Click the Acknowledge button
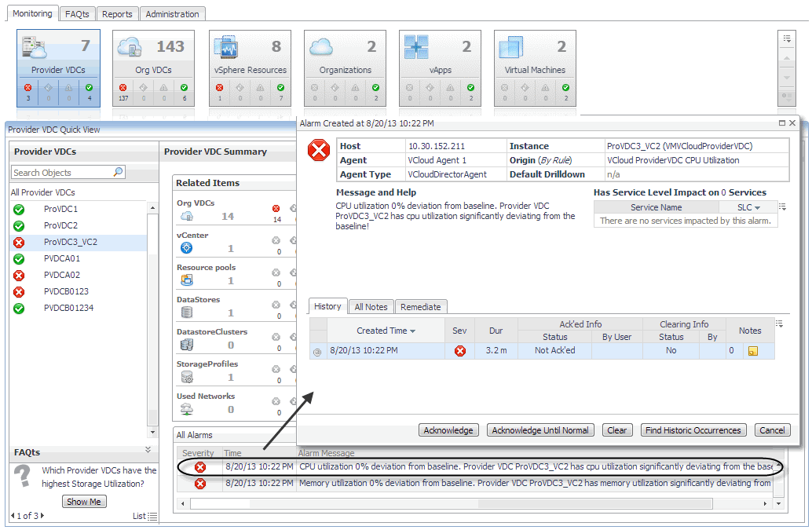This screenshot has width=812, height=530. coord(448,430)
